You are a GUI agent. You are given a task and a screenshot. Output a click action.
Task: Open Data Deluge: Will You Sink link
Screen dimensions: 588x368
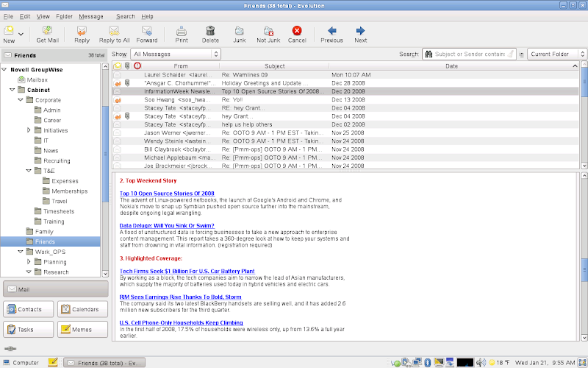pos(167,226)
